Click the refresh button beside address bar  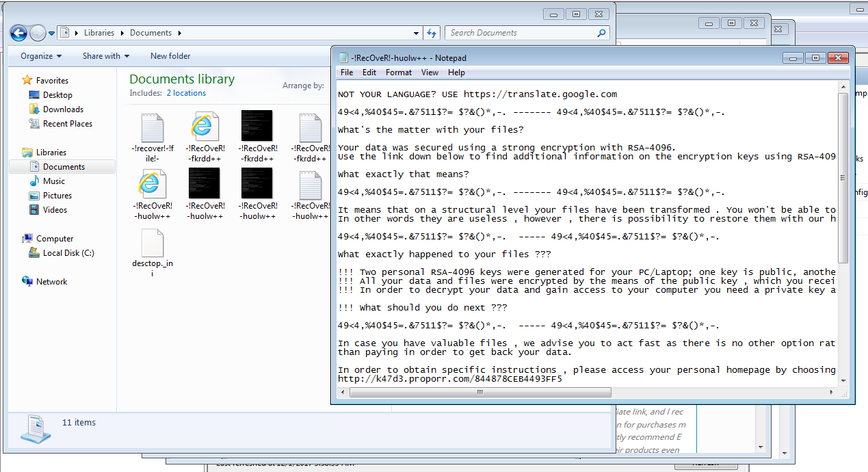[432, 33]
